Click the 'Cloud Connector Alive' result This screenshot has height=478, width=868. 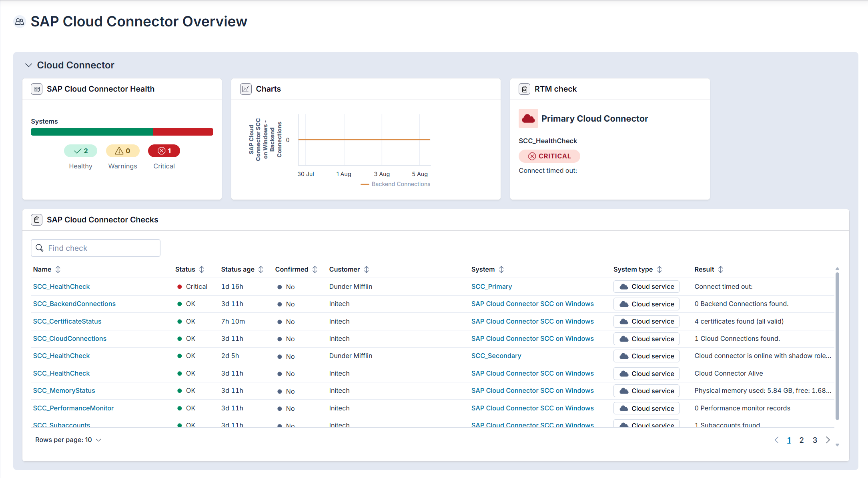(729, 373)
